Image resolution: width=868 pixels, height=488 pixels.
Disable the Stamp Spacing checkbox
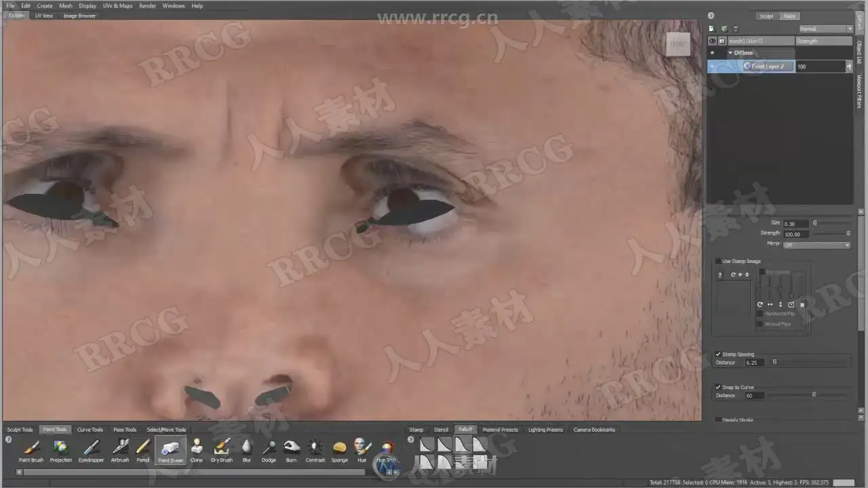719,354
